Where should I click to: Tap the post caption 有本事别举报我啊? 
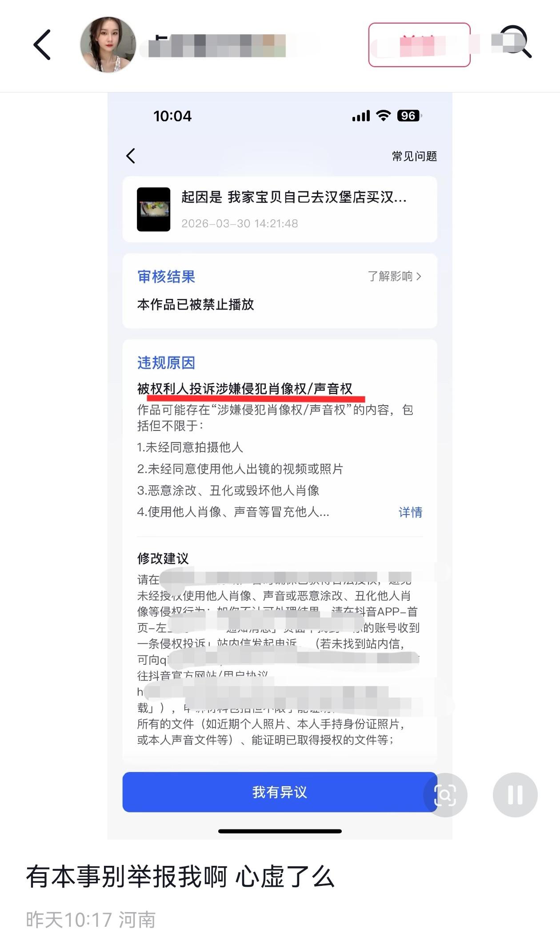[180, 877]
